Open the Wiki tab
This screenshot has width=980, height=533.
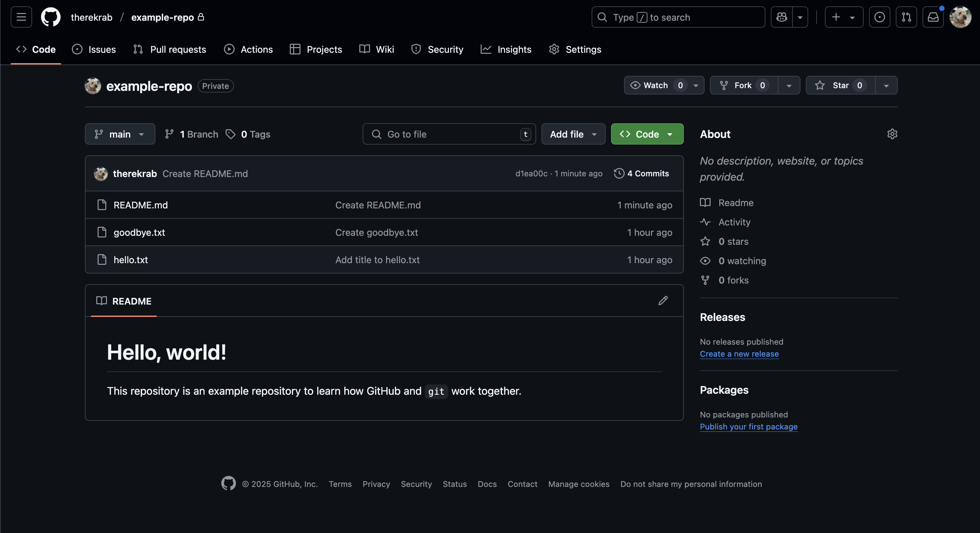tap(377, 49)
